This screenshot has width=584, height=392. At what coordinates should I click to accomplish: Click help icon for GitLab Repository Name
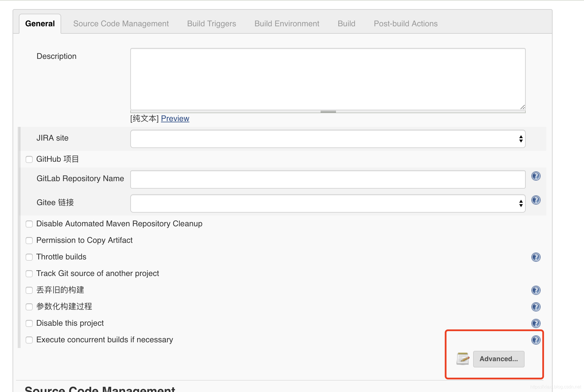[536, 176]
